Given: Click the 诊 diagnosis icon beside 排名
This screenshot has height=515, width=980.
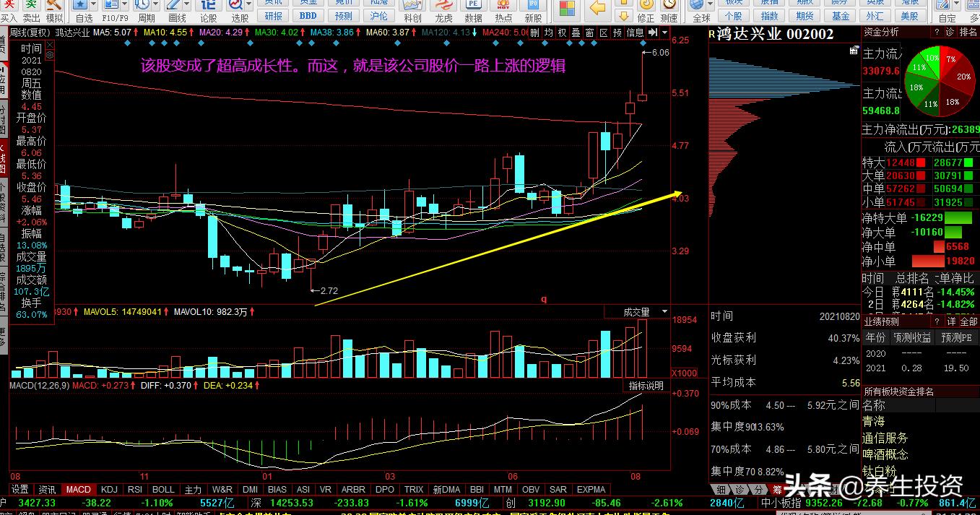Looking at the screenshot, I should coord(950,32).
